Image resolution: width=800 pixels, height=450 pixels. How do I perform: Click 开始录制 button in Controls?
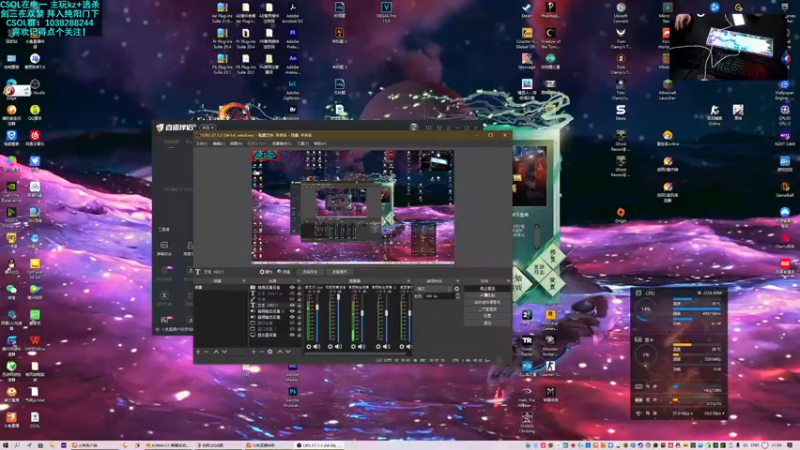487,295
